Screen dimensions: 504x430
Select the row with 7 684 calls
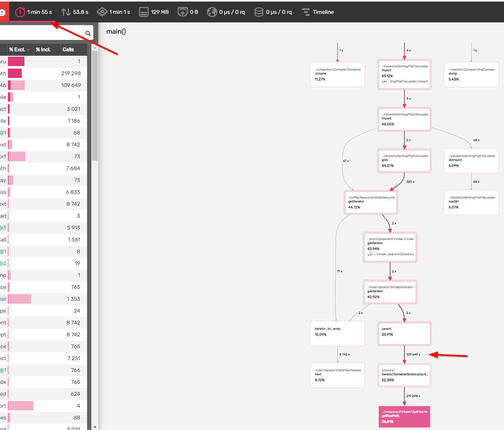coord(44,168)
